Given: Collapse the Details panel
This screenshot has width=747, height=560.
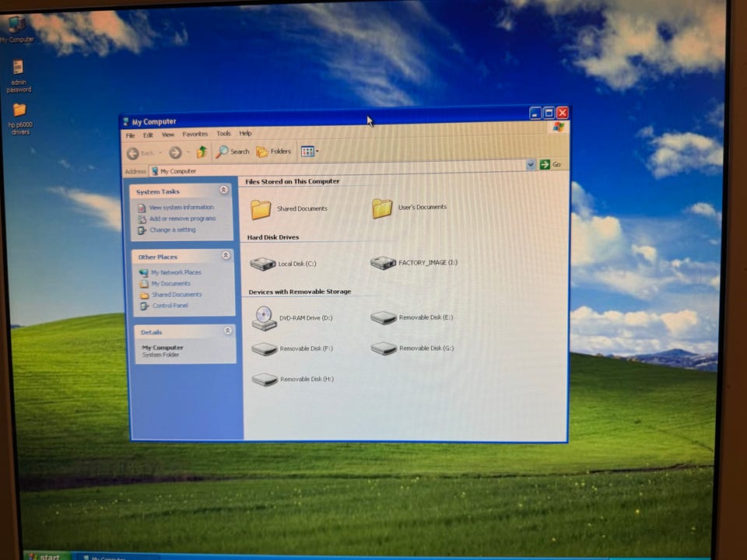Looking at the screenshot, I should [228, 331].
